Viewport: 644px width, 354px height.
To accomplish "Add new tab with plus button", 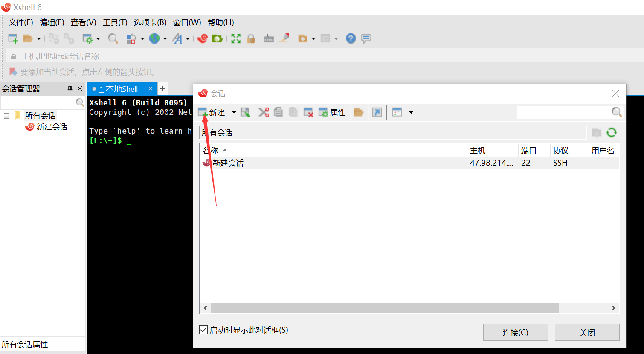I will point(162,88).
